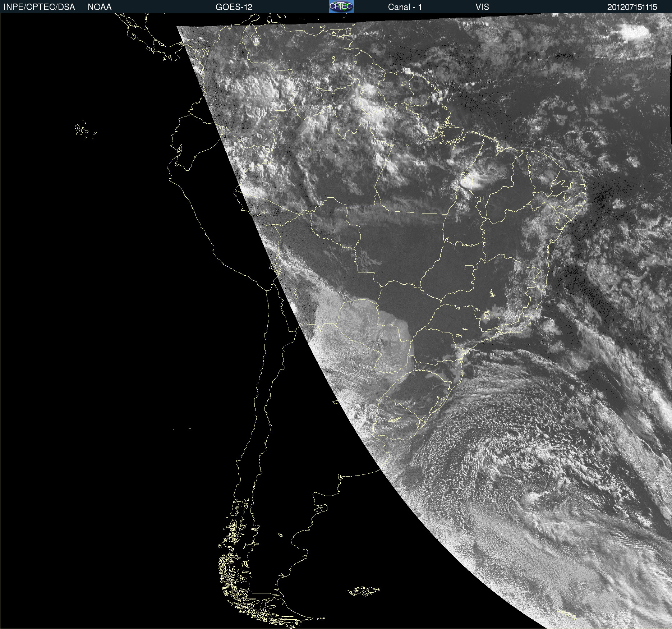Select the INPE/CPTEC/DSA header text
This screenshot has width=672, height=629.
point(39,7)
